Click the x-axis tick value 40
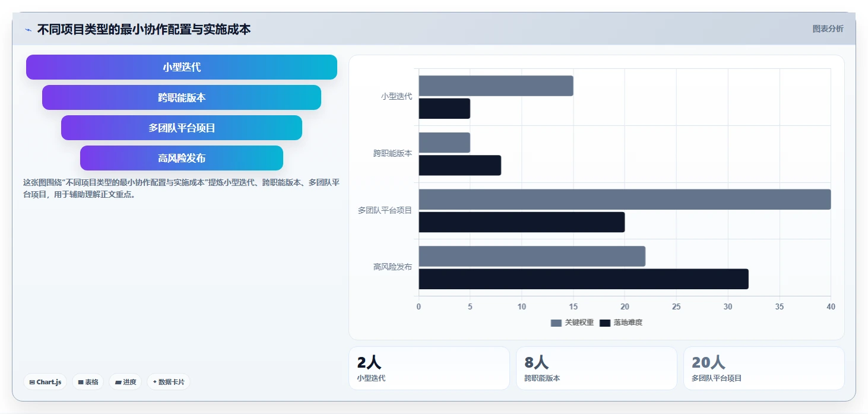The height and width of the screenshot is (414, 868). coord(831,307)
